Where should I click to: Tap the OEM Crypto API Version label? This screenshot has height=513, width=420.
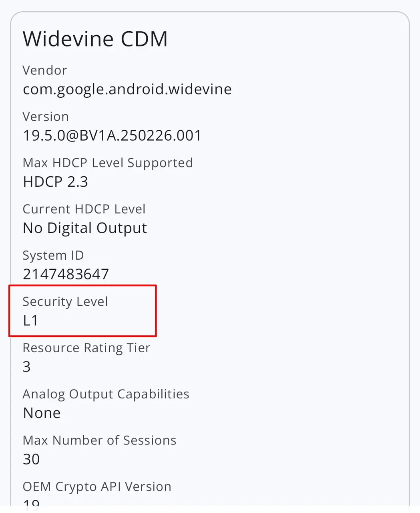[x=97, y=487]
